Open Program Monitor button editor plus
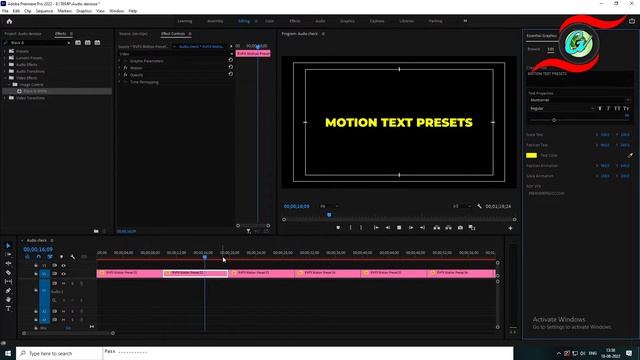640x360 pixels. point(510,228)
